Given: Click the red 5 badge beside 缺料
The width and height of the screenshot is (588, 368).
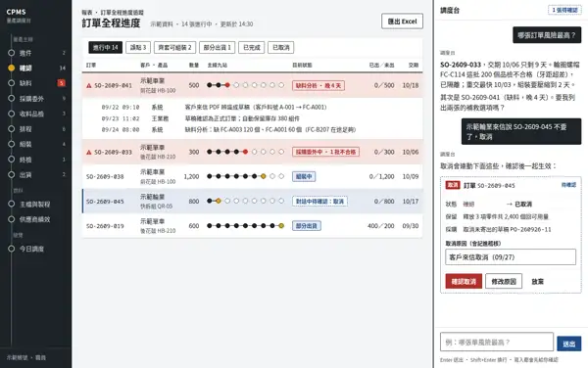Looking at the screenshot, I should [62, 83].
